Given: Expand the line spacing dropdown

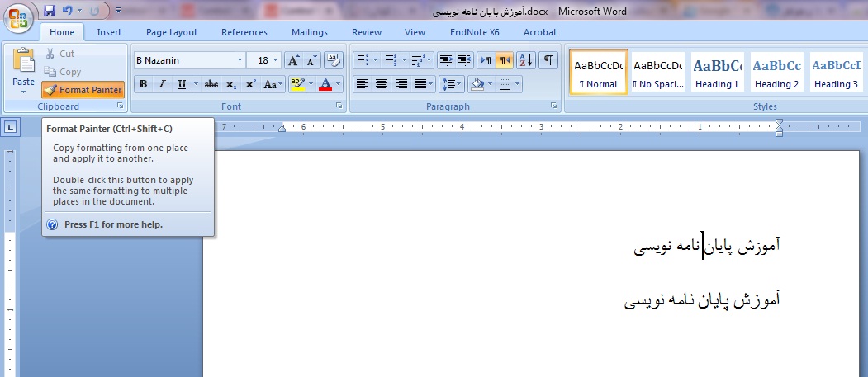Looking at the screenshot, I should pyautogui.click(x=459, y=84).
